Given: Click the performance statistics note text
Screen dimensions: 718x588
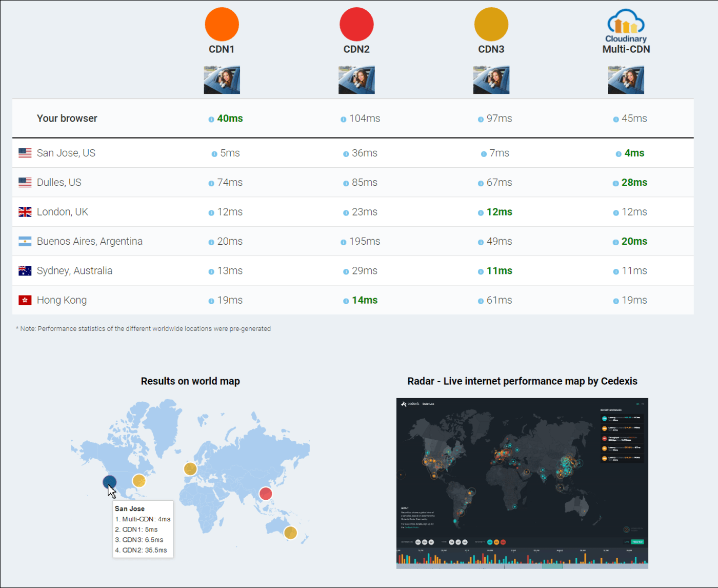Looking at the screenshot, I should tap(143, 329).
